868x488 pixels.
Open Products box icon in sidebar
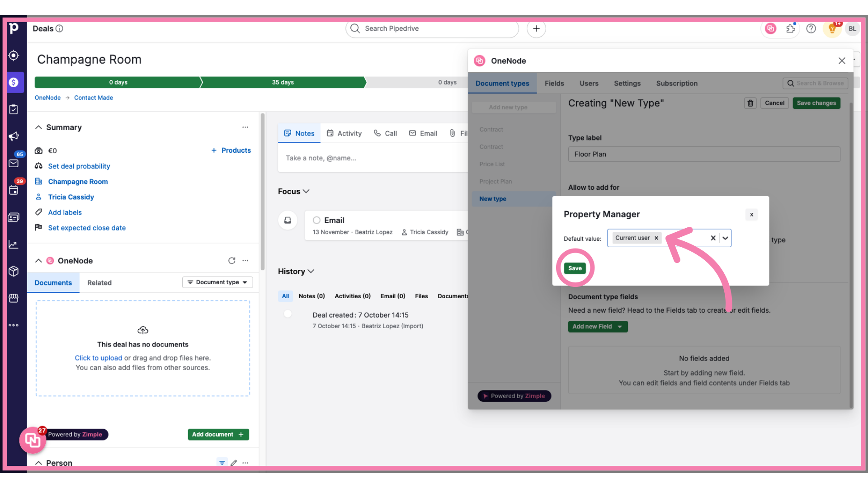click(x=14, y=271)
